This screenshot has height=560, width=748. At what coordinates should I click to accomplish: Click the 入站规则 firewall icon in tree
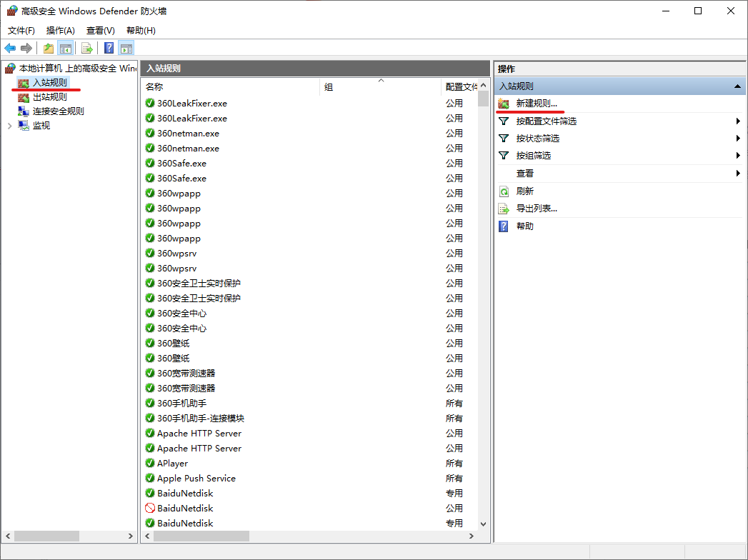pos(24,83)
